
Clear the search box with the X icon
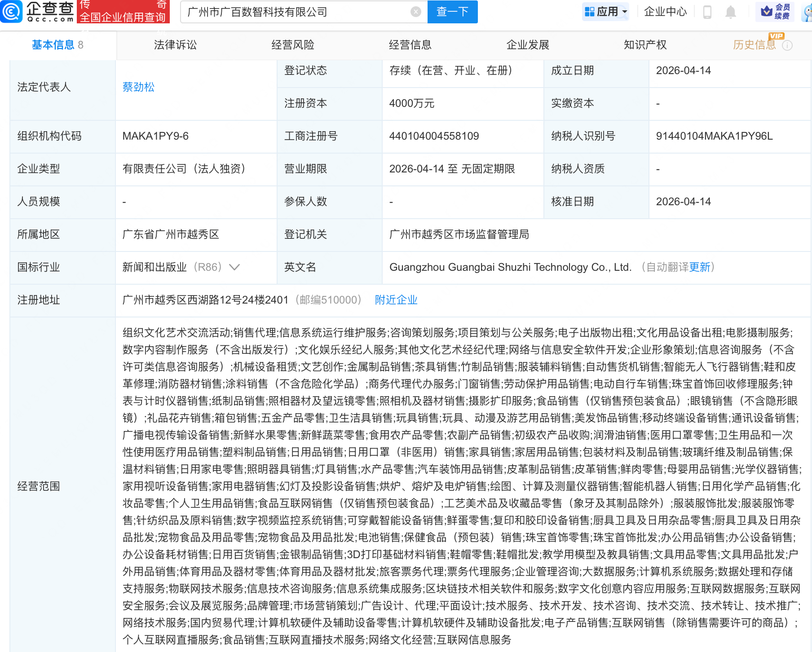tap(416, 12)
